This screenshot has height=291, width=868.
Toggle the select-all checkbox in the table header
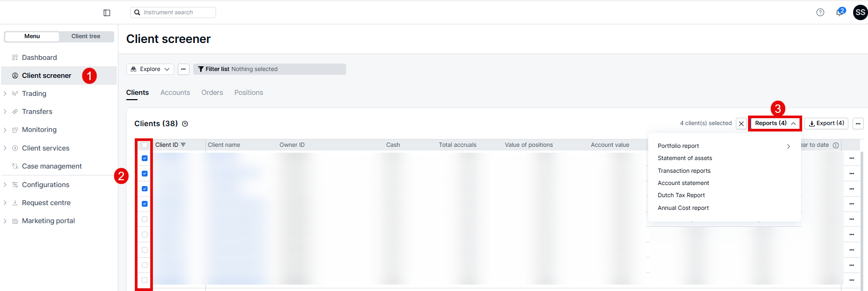144,145
